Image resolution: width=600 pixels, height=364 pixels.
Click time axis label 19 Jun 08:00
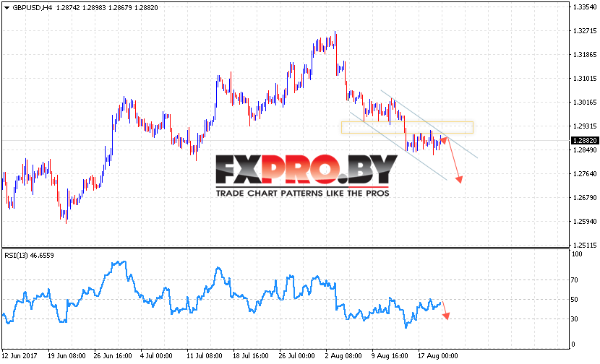tap(67, 356)
